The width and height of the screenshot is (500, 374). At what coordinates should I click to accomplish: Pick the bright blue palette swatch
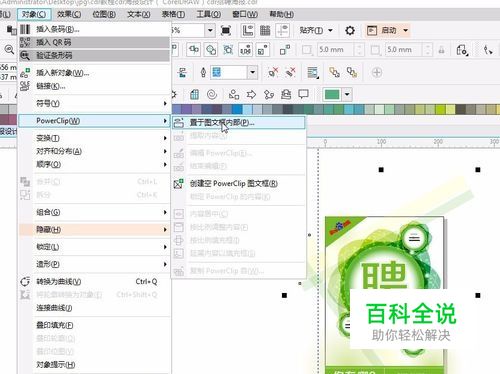pos(237,109)
